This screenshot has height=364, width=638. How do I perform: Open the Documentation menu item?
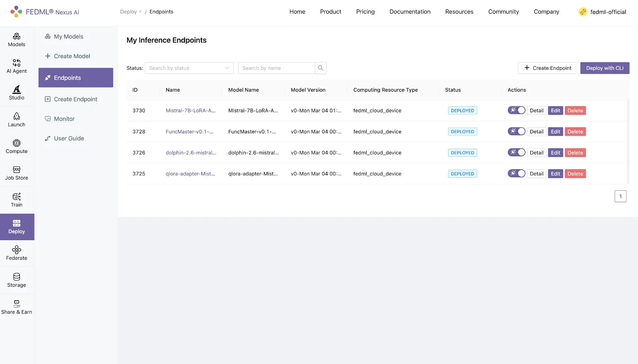[x=410, y=12]
